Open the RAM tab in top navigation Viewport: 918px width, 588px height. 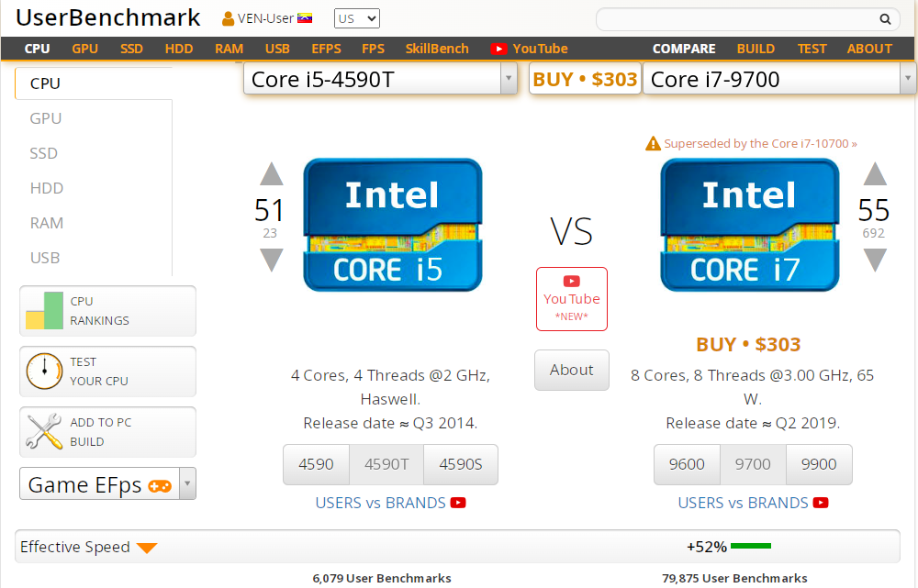(229, 50)
